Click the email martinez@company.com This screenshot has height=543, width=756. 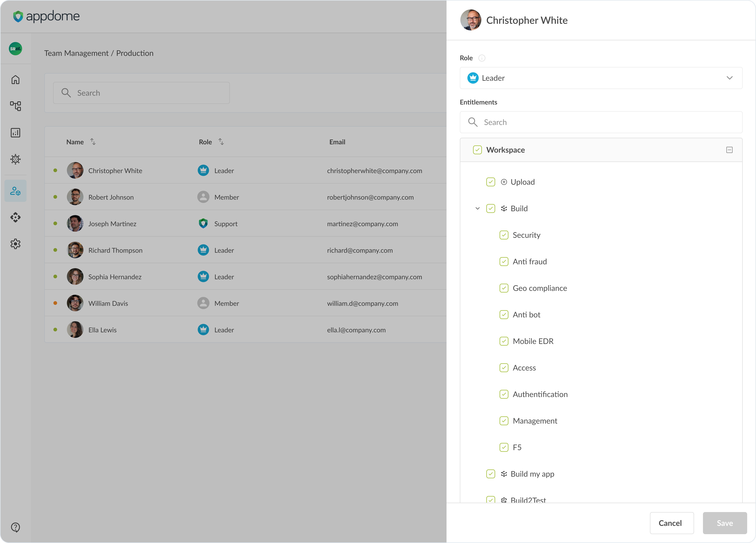363,224
